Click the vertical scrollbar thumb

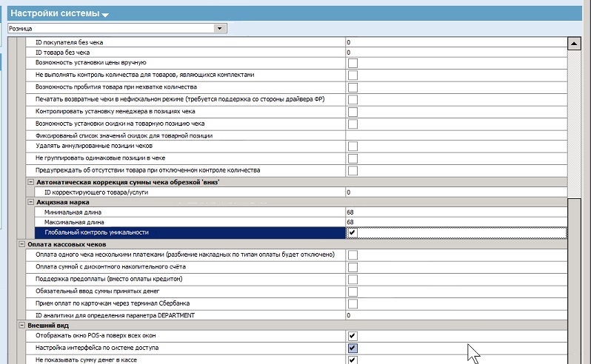pos(574,280)
